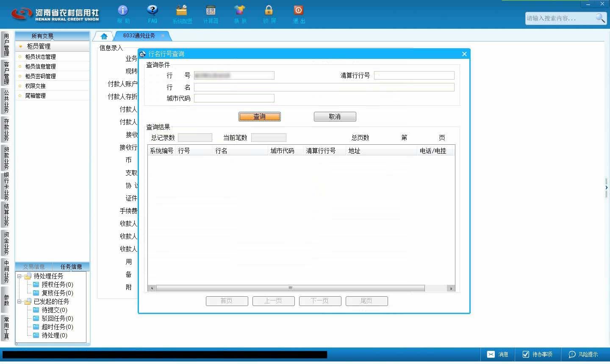
Task: Open the 存款业务 vertical tab
Action: tap(6, 130)
